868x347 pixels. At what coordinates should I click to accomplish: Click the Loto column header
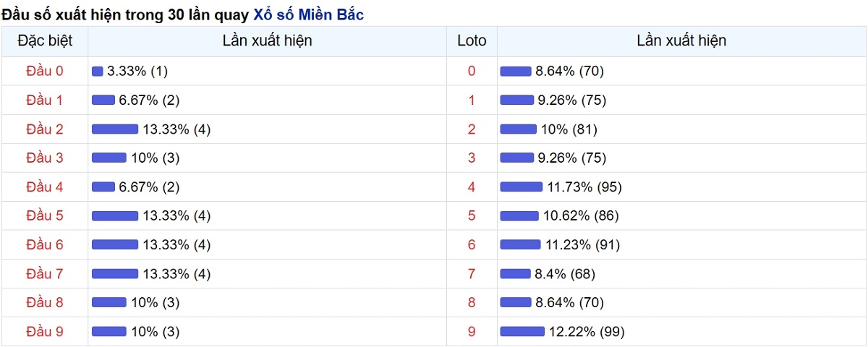[472, 41]
